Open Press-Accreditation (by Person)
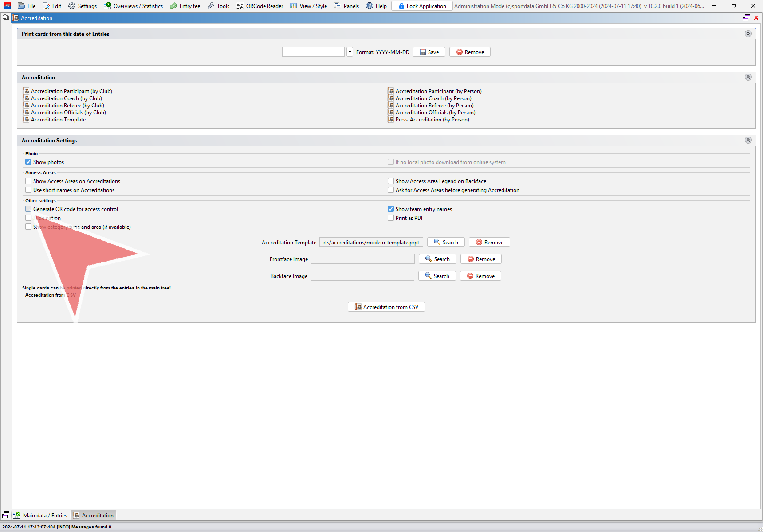This screenshot has width=763, height=532. pyautogui.click(x=432, y=120)
